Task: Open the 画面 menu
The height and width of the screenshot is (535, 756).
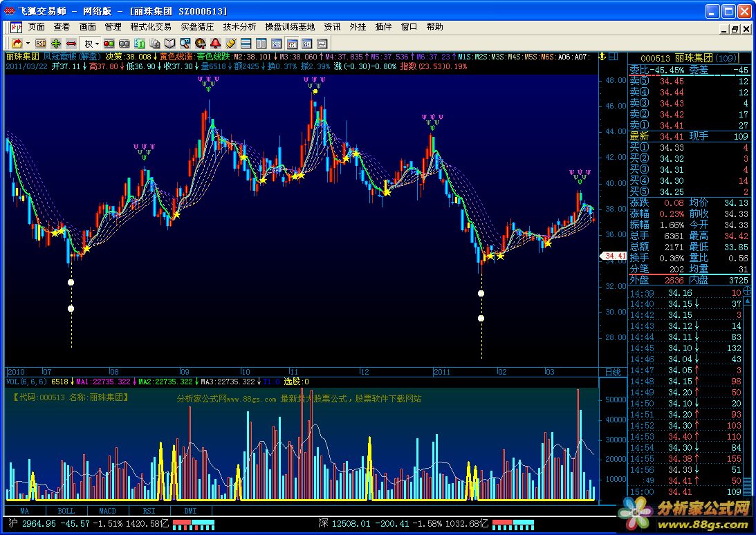Action: 87,27
